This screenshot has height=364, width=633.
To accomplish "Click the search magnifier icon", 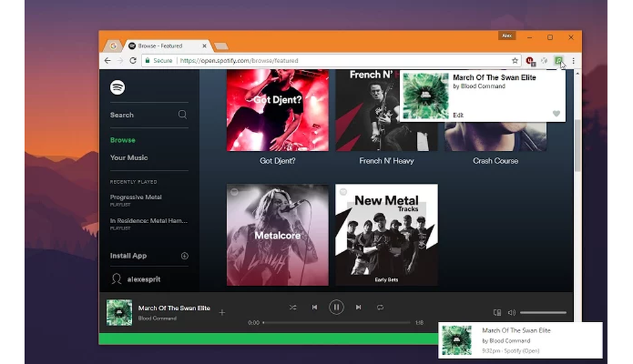I will click(x=183, y=114).
